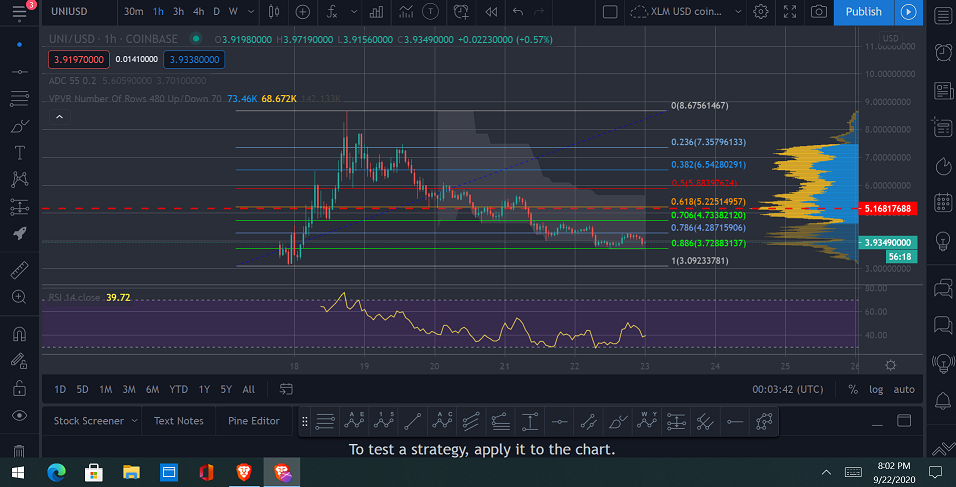Switch to the Text Notes tab
This screenshot has height=487, width=956.
click(x=179, y=421)
